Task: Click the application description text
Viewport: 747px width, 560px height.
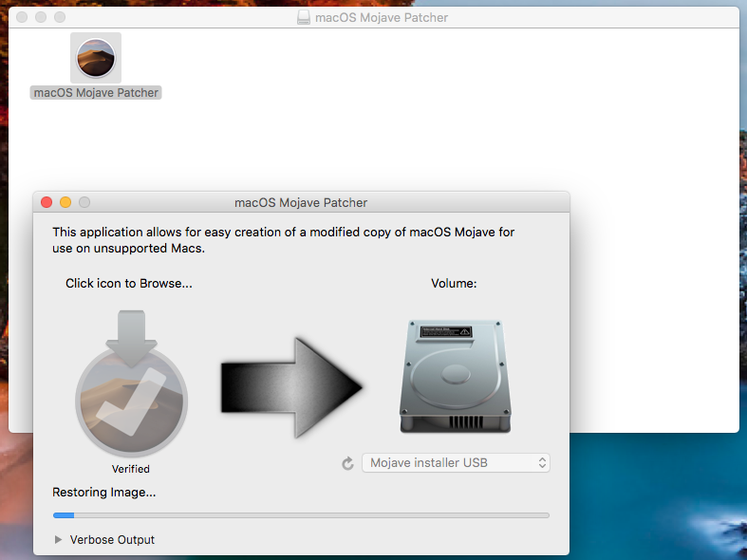Action: click(284, 240)
